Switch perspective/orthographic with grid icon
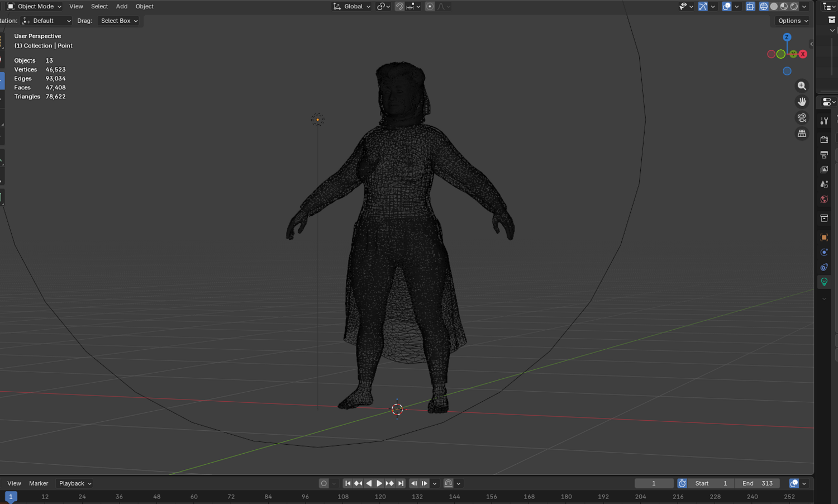The image size is (838, 504). click(x=802, y=134)
